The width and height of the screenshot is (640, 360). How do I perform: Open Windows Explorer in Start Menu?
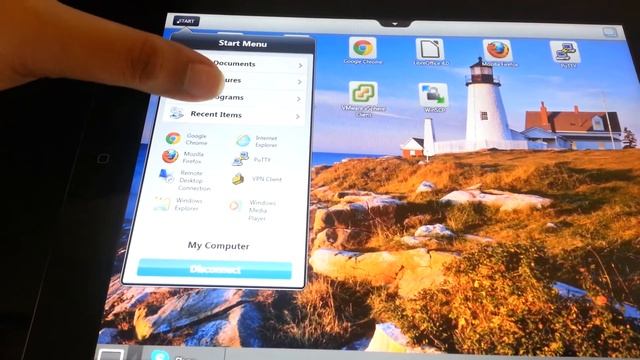coord(178,204)
